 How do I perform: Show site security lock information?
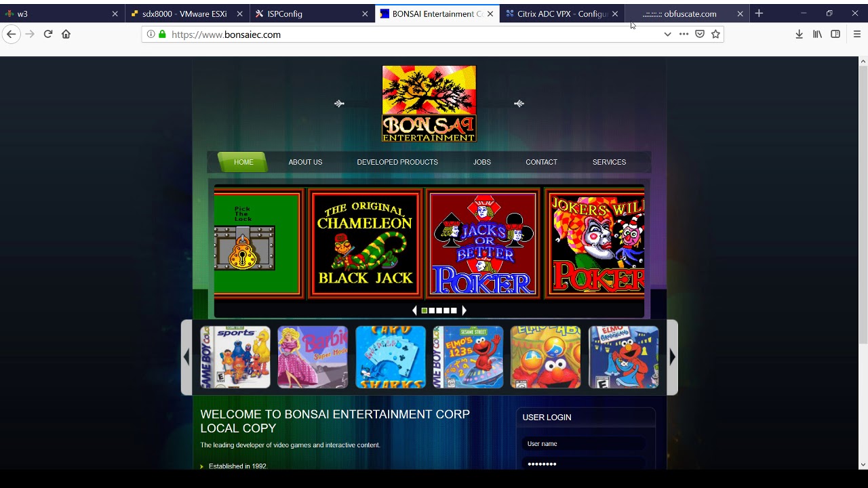point(162,34)
